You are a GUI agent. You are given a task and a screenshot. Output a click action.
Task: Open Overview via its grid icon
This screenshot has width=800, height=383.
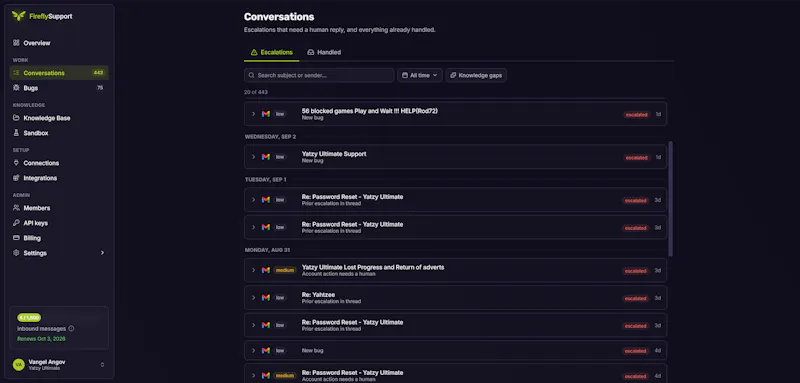coord(16,43)
